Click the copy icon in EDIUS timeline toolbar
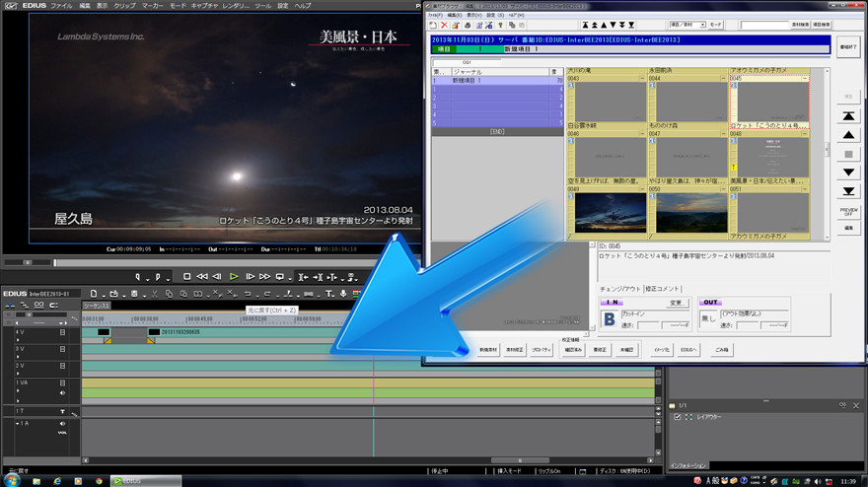Image resolution: width=868 pixels, height=487 pixels. [169, 294]
